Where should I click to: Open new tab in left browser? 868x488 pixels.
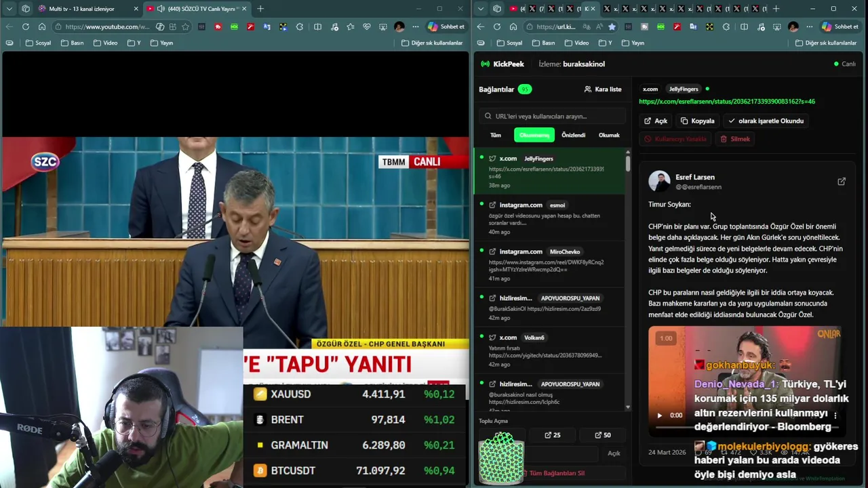pyautogui.click(x=260, y=9)
